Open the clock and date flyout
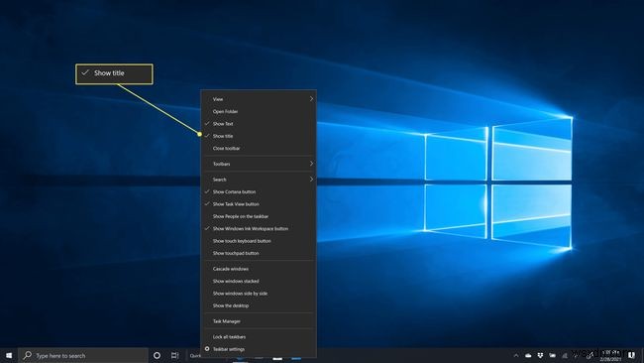644x363 pixels. (x=610, y=356)
